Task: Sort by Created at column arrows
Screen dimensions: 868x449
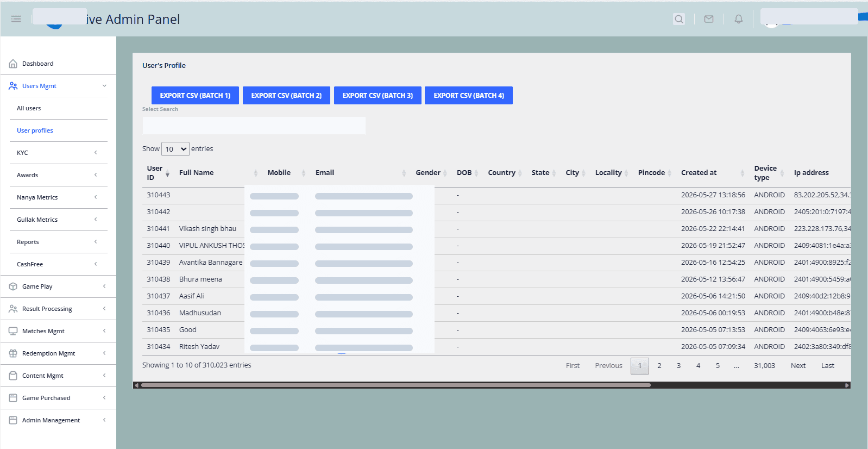Action: (743, 173)
